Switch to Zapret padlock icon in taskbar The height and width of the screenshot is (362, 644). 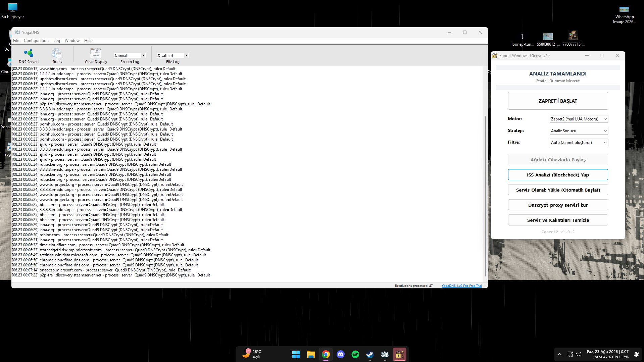(x=399, y=354)
